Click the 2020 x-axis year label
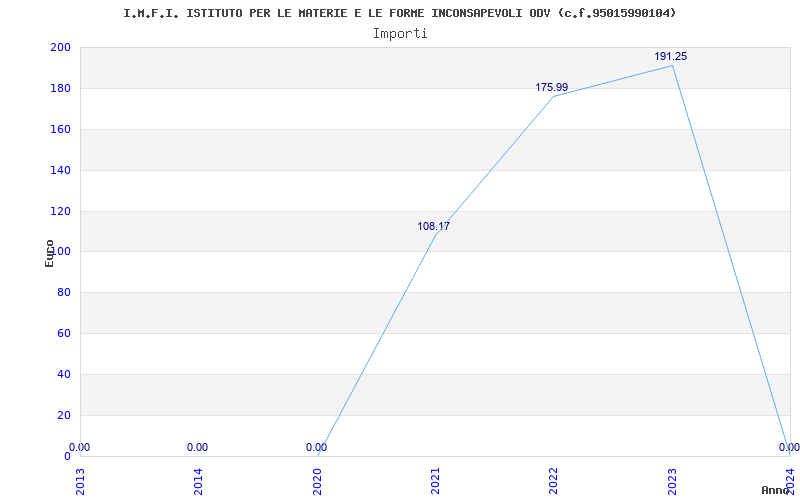The height and width of the screenshot is (500, 800). click(x=317, y=482)
